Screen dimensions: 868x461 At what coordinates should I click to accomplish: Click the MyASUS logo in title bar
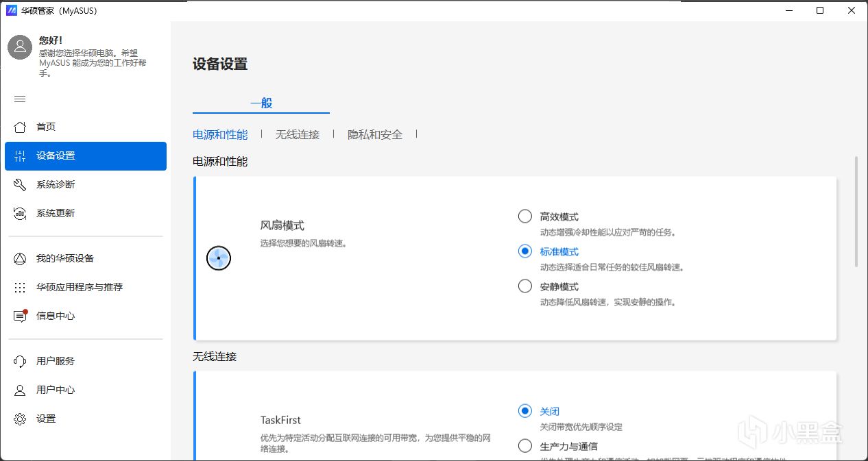pyautogui.click(x=11, y=10)
